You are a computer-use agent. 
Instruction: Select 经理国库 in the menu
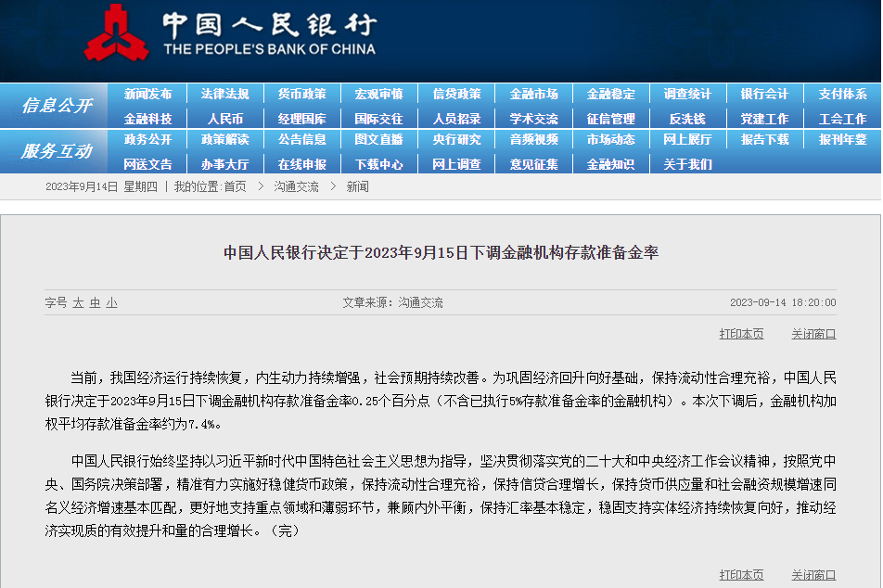[x=301, y=119]
